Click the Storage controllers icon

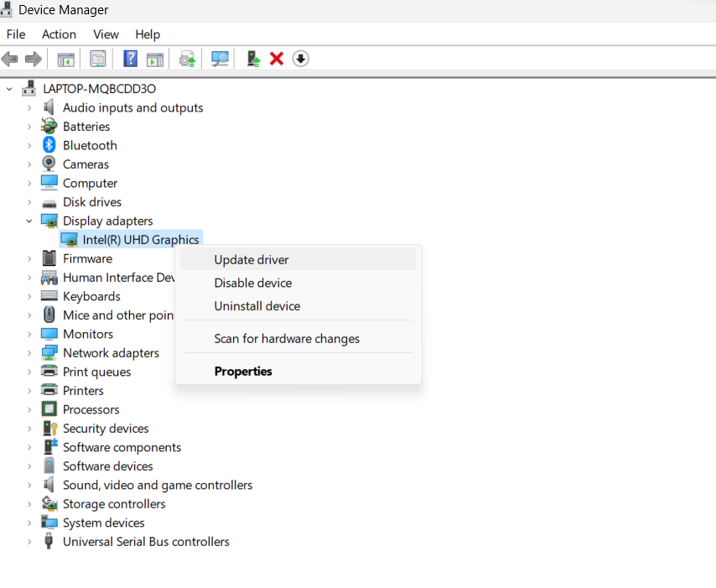coord(49,503)
